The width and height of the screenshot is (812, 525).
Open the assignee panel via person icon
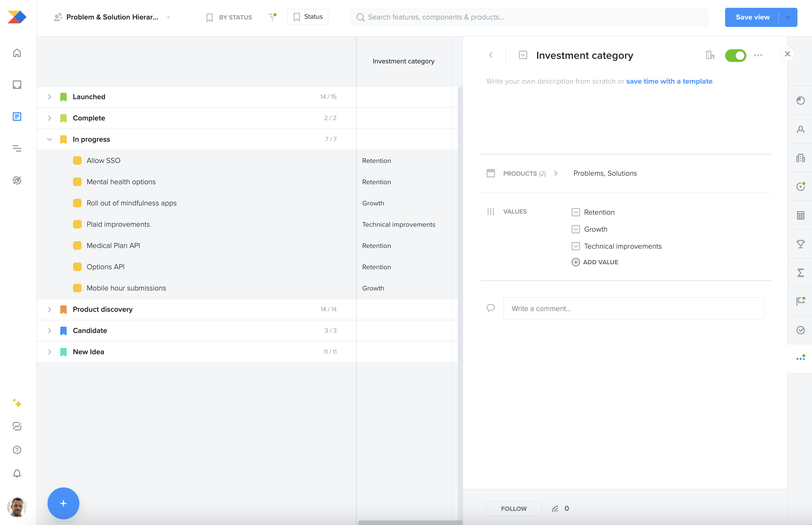point(801,129)
